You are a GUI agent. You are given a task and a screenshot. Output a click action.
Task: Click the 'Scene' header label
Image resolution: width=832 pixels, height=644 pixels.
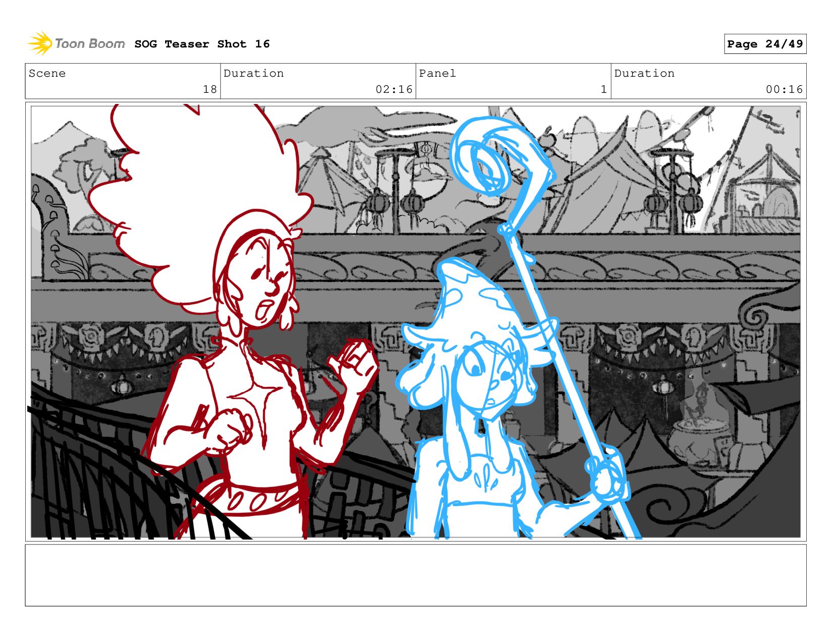tap(47, 73)
